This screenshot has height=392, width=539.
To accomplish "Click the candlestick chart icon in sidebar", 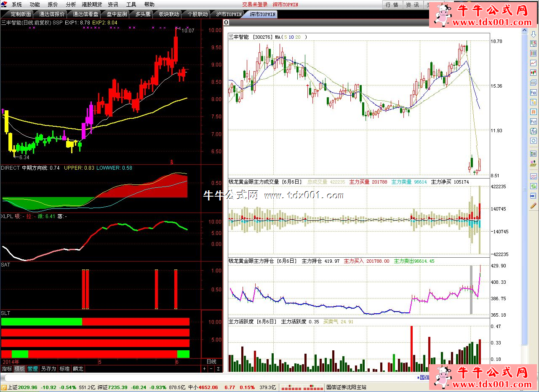I will click(x=534, y=72).
